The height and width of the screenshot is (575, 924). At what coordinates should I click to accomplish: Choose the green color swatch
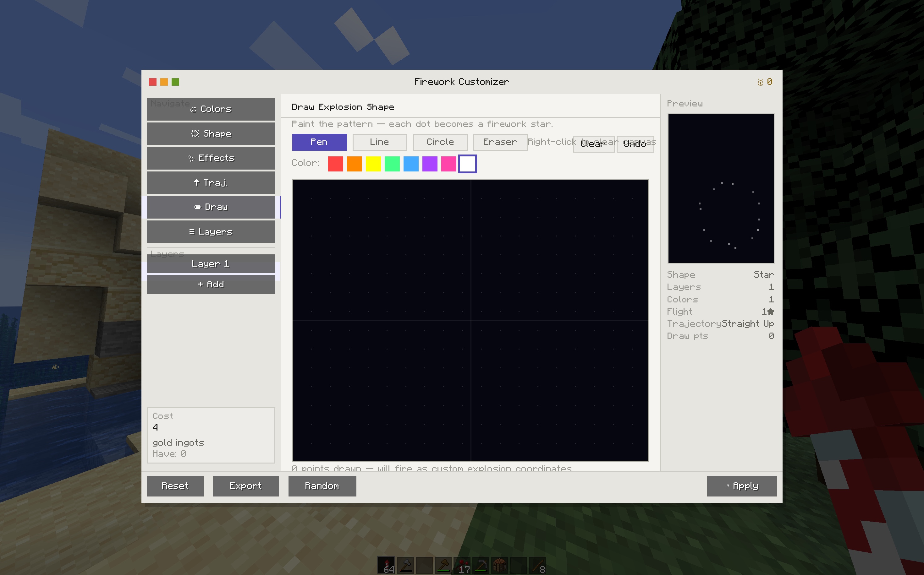[392, 164]
